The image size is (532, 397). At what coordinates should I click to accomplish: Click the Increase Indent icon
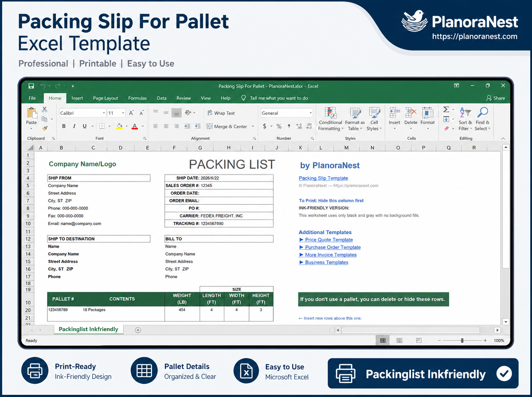[198, 126]
